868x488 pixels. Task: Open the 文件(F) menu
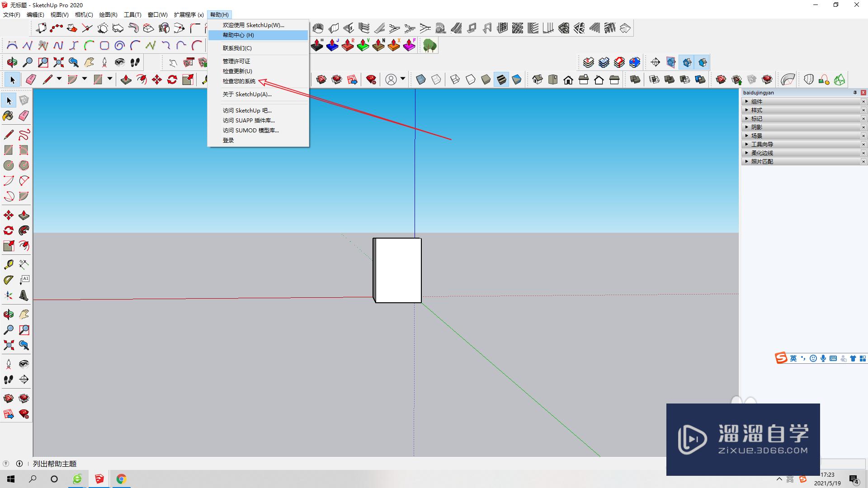coord(12,15)
